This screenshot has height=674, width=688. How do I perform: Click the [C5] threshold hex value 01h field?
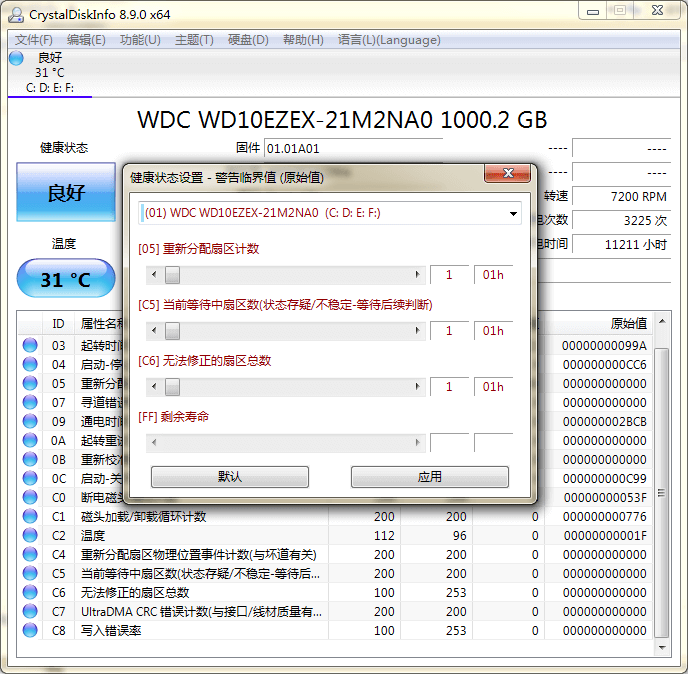(x=493, y=330)
